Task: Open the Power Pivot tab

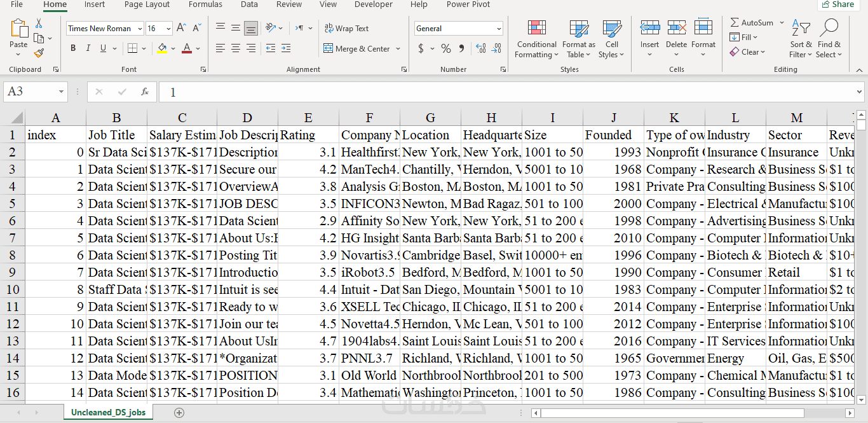Action: tap(468, 4)
